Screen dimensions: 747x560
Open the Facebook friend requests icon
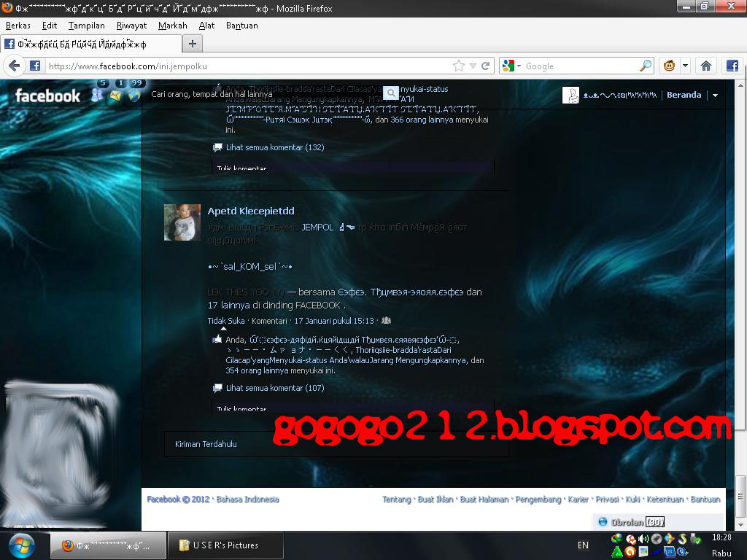97,96
